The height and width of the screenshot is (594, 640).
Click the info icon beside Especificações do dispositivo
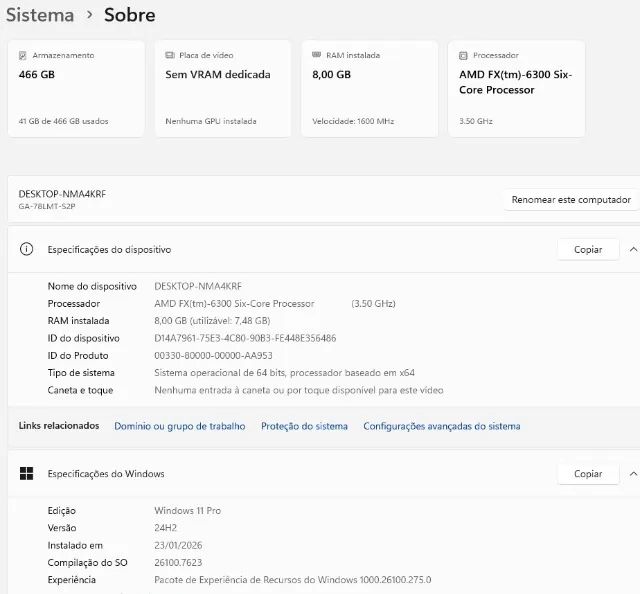pyautogui.click(x=27, y=249)
